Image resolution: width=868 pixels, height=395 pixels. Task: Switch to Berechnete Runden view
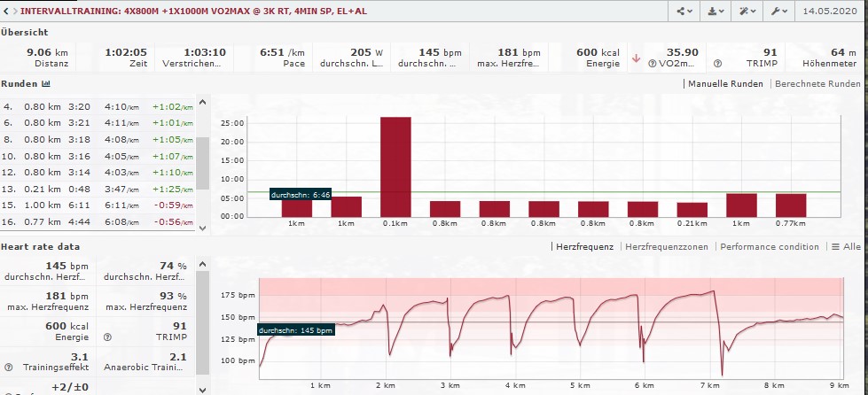(817, 84)
